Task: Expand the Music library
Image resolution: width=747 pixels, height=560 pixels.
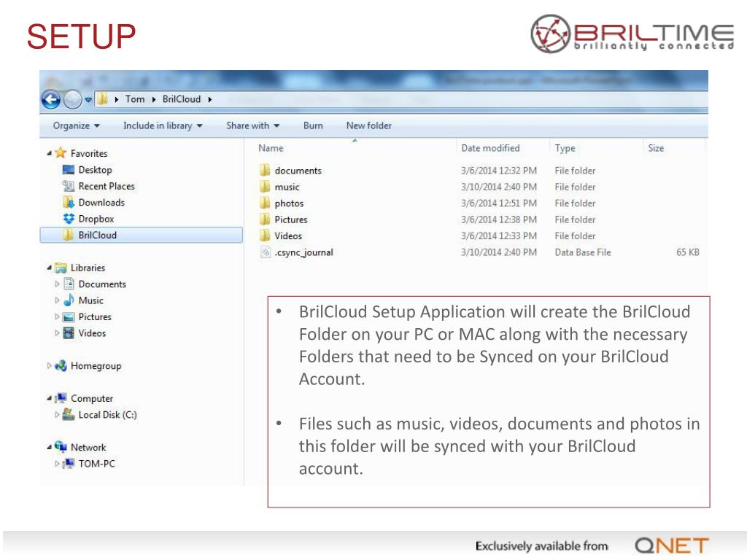Action: [x=57, y=300]
